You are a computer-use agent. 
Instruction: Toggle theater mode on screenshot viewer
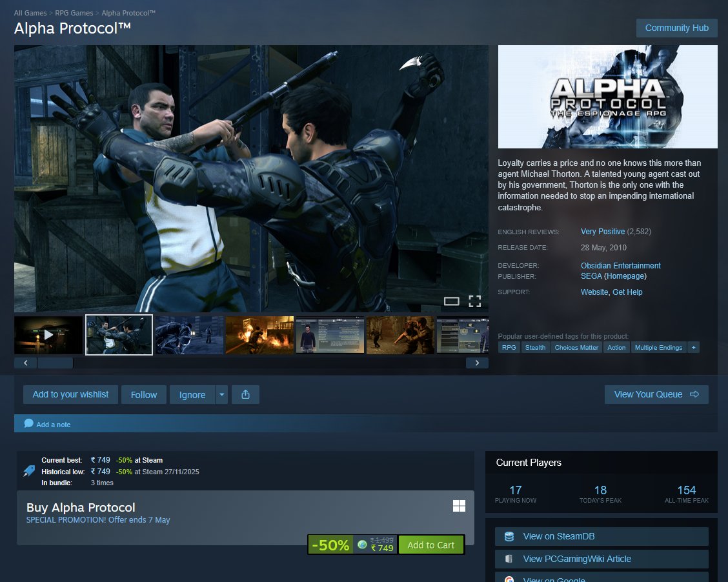[451, 301]
